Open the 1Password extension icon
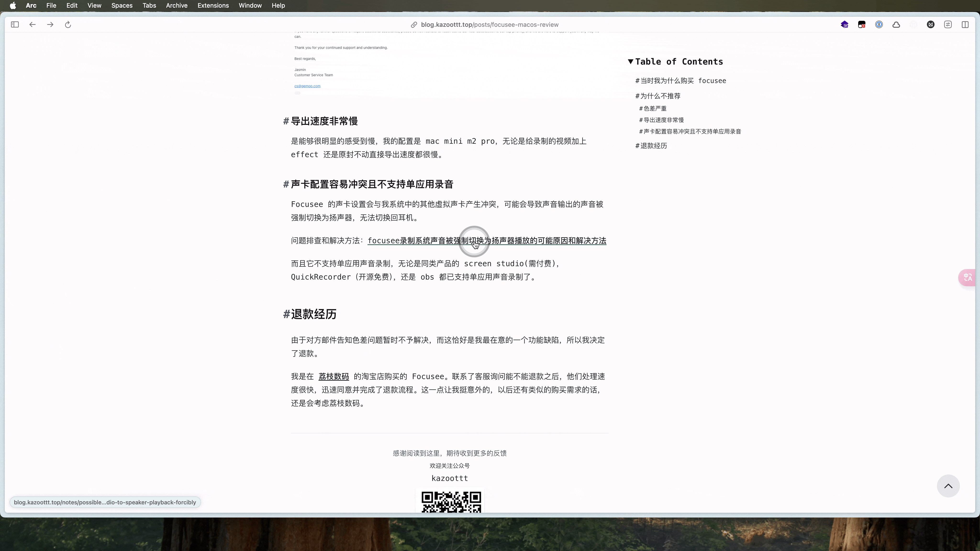 (879, 25)
